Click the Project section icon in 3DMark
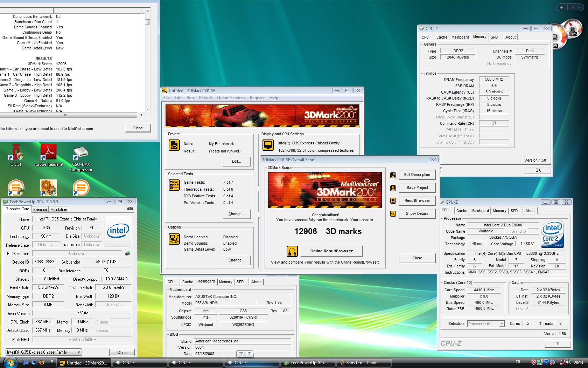Image resolution: width=588 pixels, height=368 pixels. point(174,145)
